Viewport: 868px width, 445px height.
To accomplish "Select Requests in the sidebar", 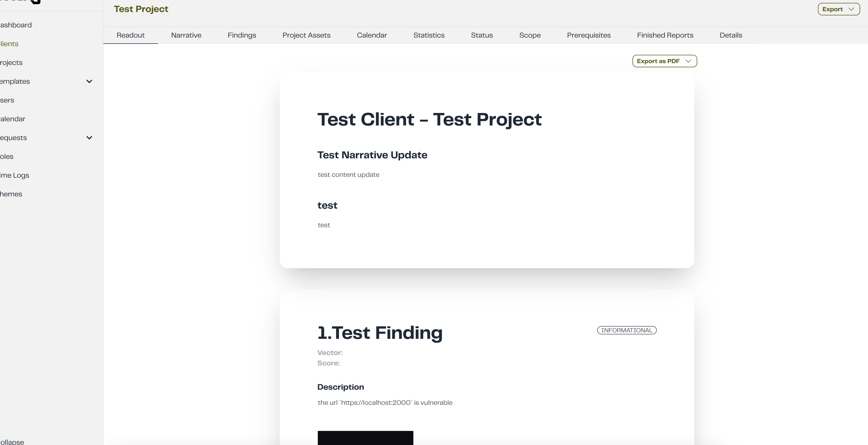I will [x=13, y=138].
